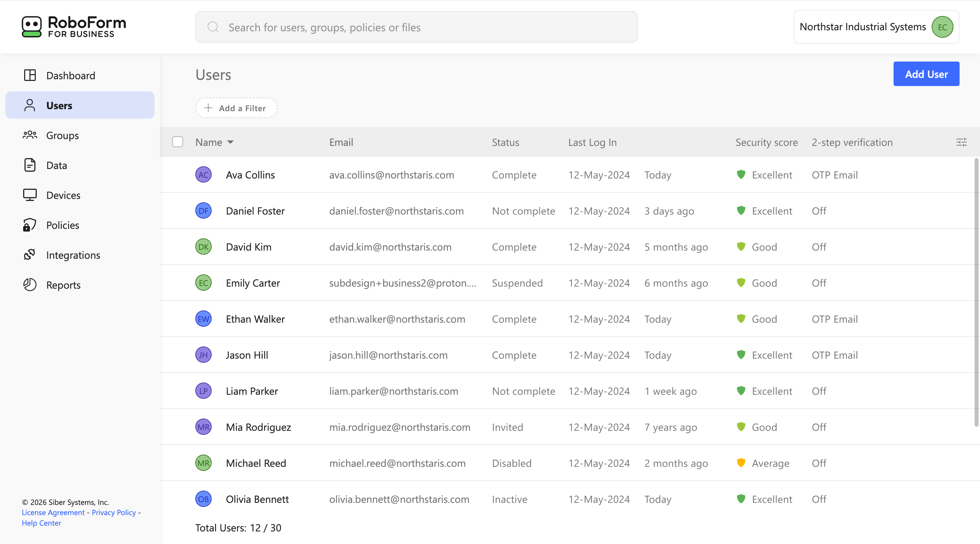Click the RoboFormfor Business logo
This screenshot has height=544, width=980.
click(x=74, y=27)
